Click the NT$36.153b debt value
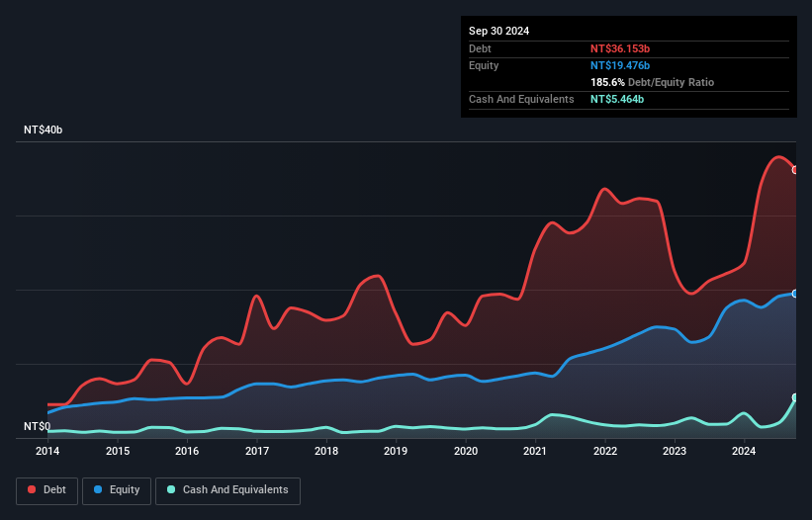Viewport: 812px width, 520px height. coord(620,48)
